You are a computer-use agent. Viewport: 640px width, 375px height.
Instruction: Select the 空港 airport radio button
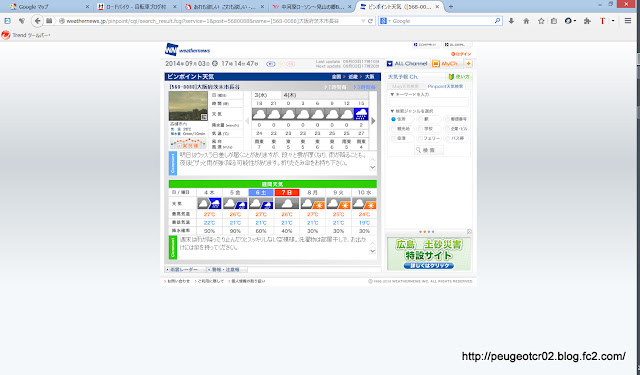click(x=393, y=138)
